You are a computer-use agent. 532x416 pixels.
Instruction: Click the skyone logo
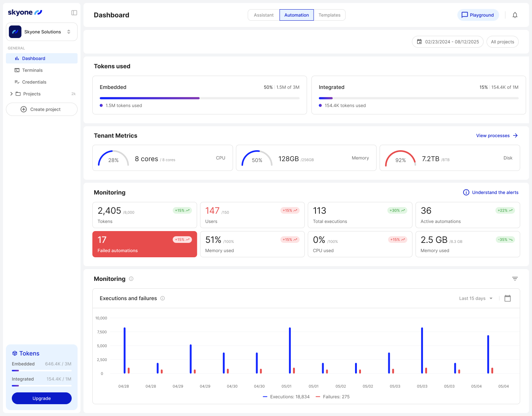coord(25,13)
